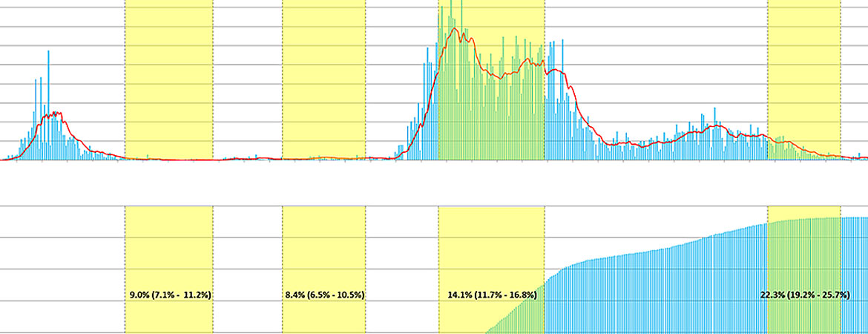This screenshot has width=868, height=334.
Task: Click blue cumulative bars right of the 22.3% period
Action: (853, 275)
